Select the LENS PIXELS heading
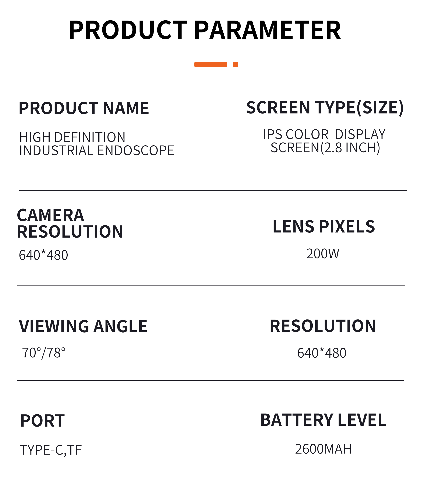Screen dimensions: 424x504 (324, 227)
